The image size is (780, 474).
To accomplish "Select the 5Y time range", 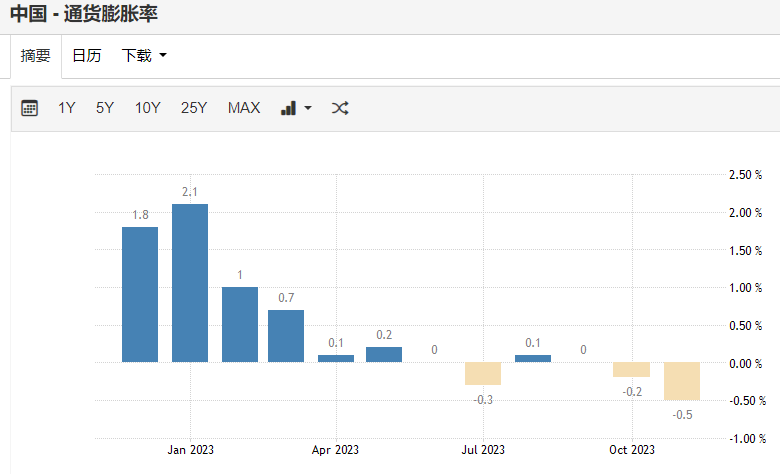I will coord(105,108).
